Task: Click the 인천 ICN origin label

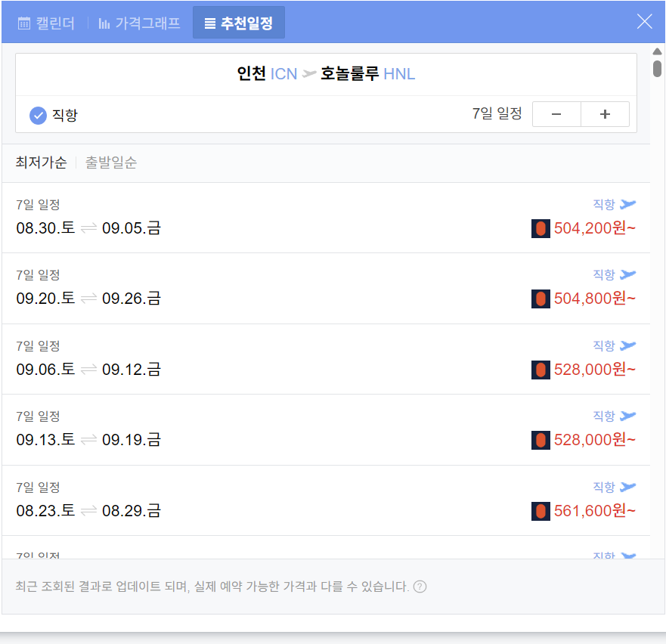Action: click(x=267, y=74)
